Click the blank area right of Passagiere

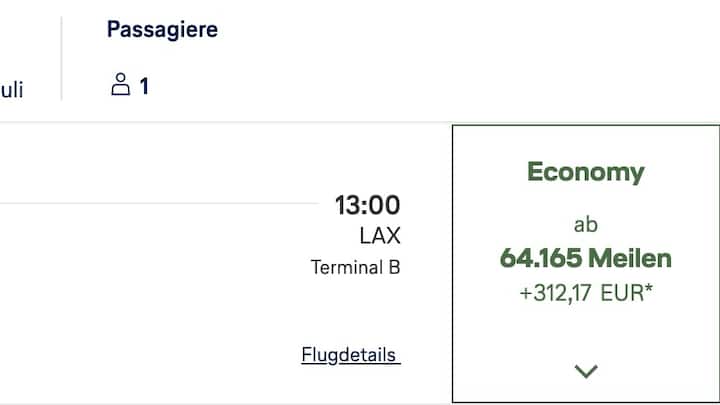click(459, 55)
